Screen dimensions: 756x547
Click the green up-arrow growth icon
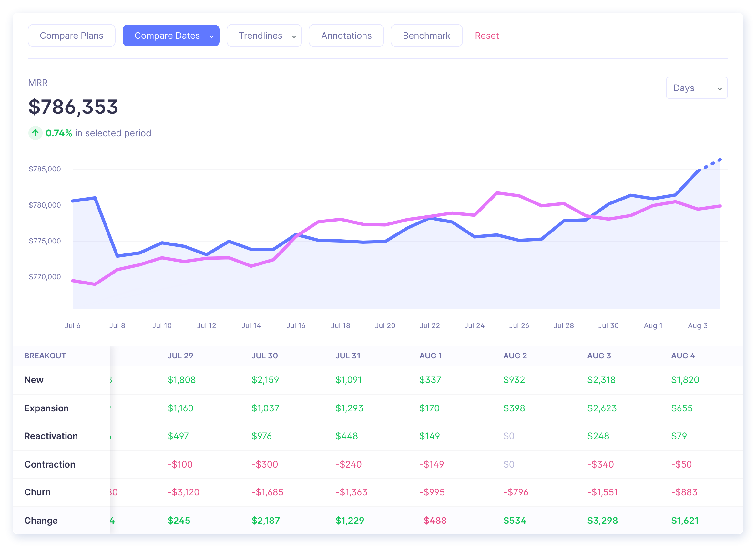[35, 133]
